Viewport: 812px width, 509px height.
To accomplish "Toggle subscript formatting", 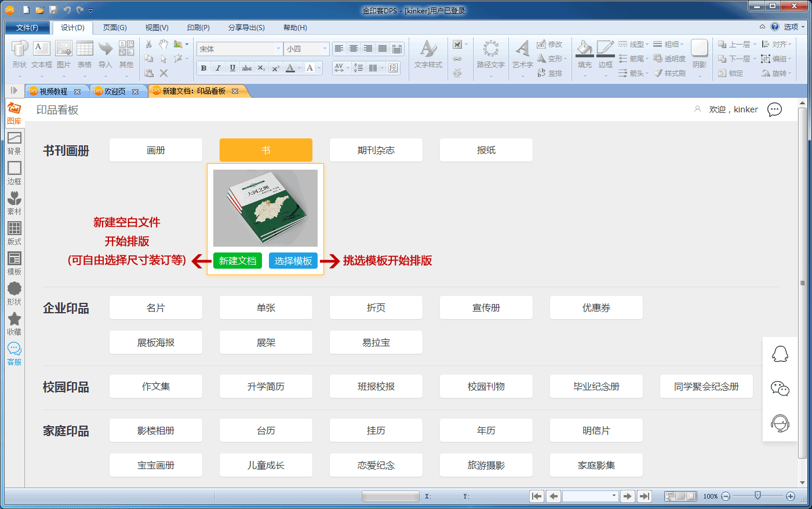I will pyautogui.click(x=261, y=68).
